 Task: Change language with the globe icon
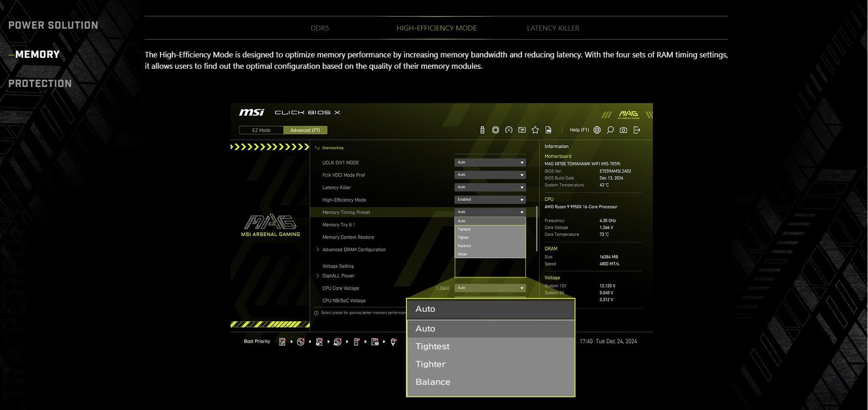click(x=597, y=130)
